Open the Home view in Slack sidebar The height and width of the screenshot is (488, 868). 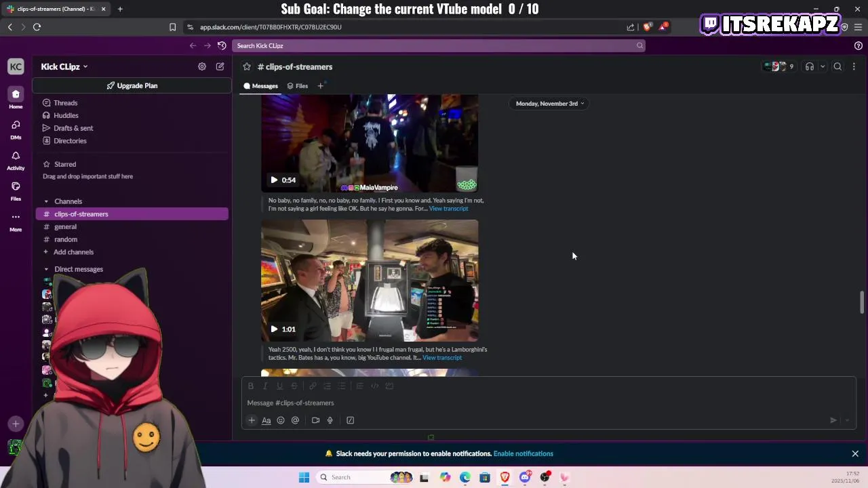16,98
